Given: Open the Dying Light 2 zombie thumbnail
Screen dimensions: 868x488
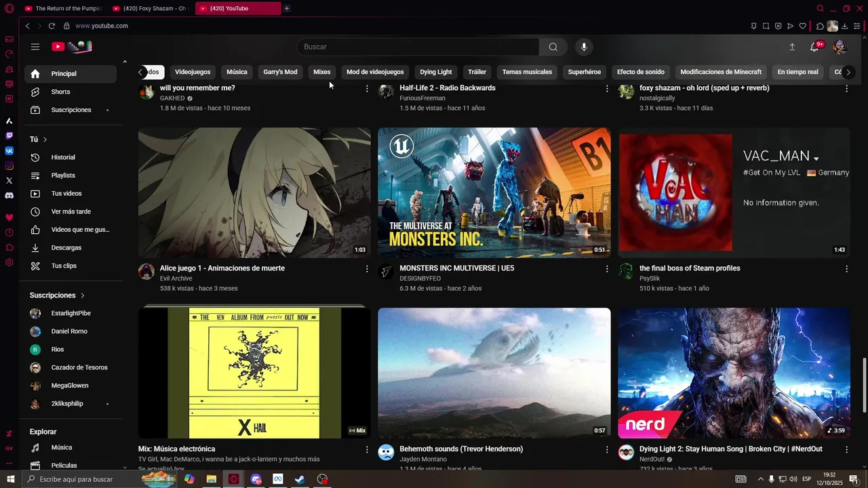Looking at the screenshot, I should 734,373.
